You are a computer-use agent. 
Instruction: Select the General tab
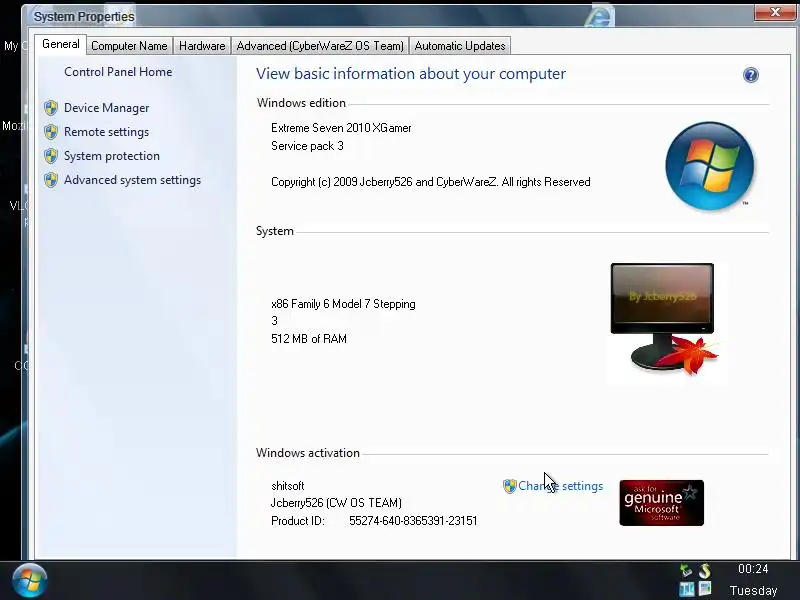click(61, 44)
